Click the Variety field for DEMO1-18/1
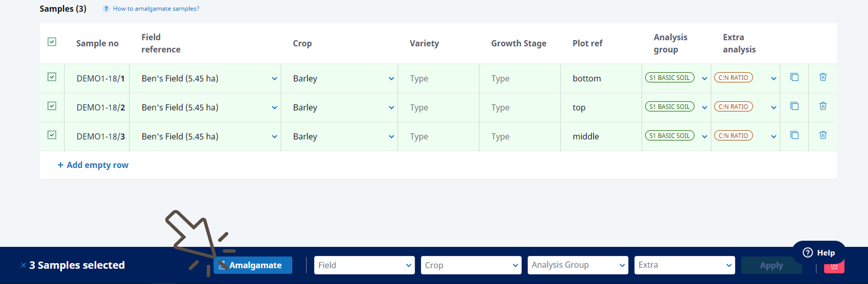Screen dimensions: 868x284 coord(438,78)
